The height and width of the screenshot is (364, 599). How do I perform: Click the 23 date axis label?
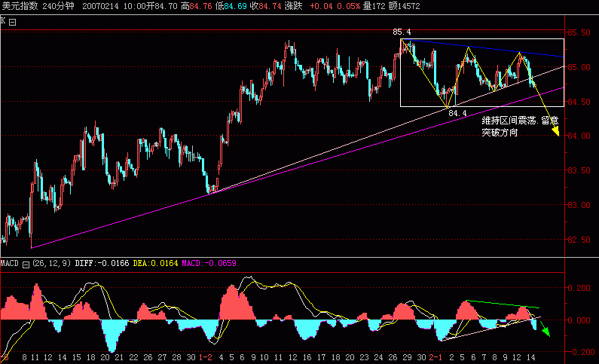point(364,357)
